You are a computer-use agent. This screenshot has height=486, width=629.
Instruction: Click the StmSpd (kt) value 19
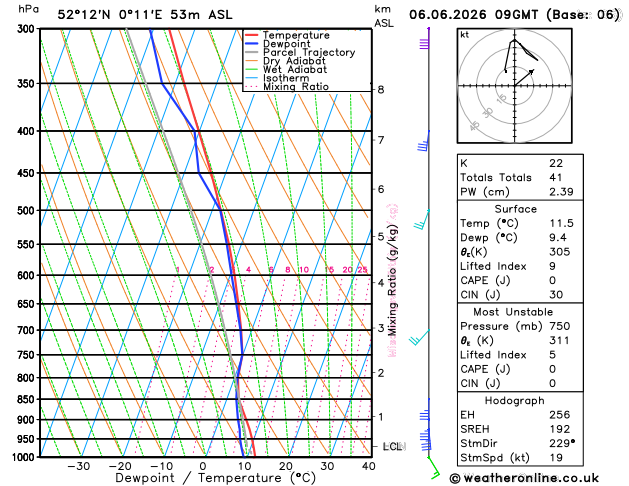pos(556,458)
